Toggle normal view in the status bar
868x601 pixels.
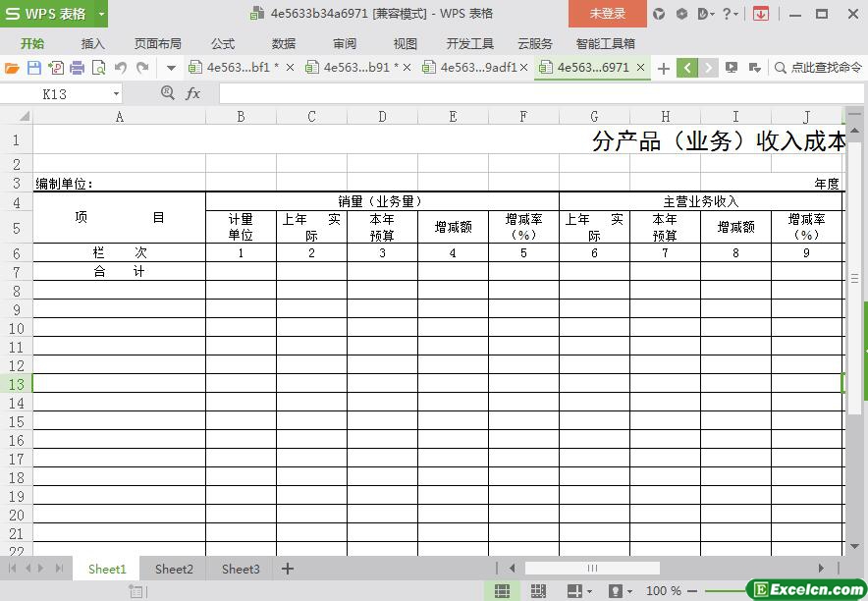502,591
